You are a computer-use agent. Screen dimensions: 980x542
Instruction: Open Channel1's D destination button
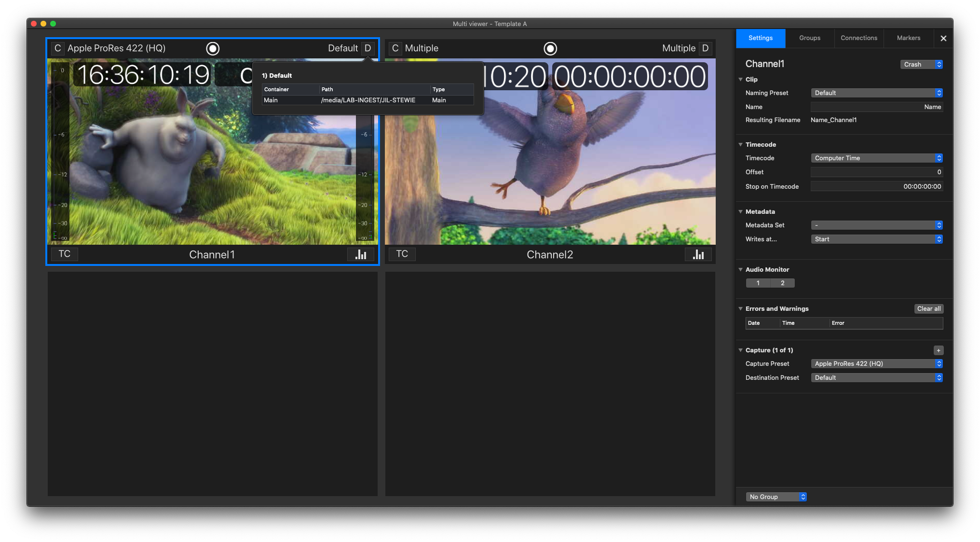368,48
